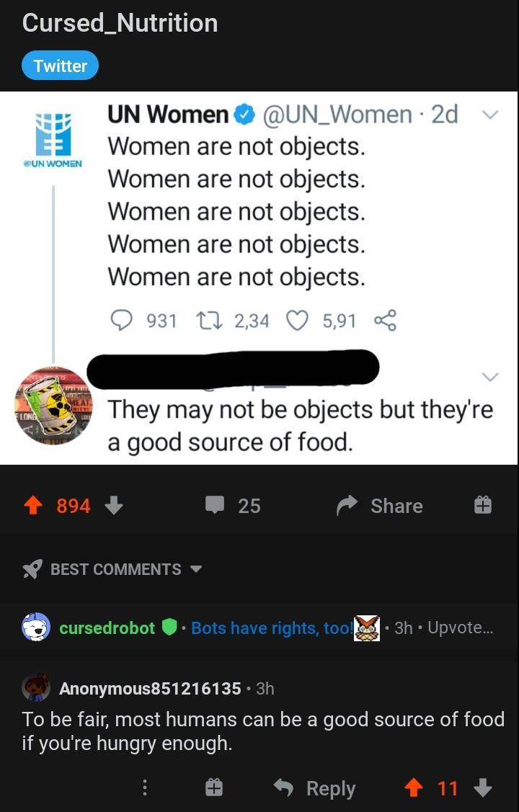519x812 pixels.
Task: Open comment three-dot options menu
Action: point(145,788)
